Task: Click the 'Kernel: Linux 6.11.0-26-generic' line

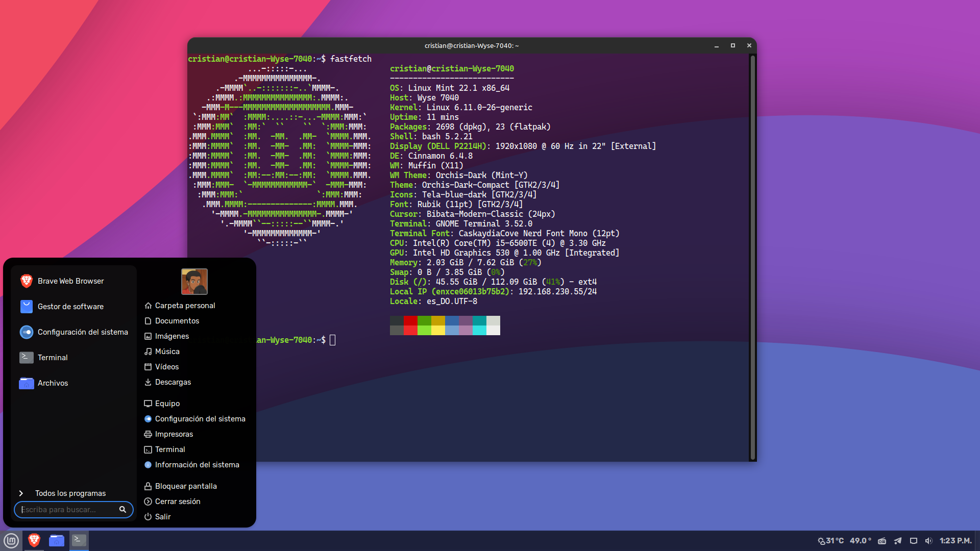Action: [461, 108]
